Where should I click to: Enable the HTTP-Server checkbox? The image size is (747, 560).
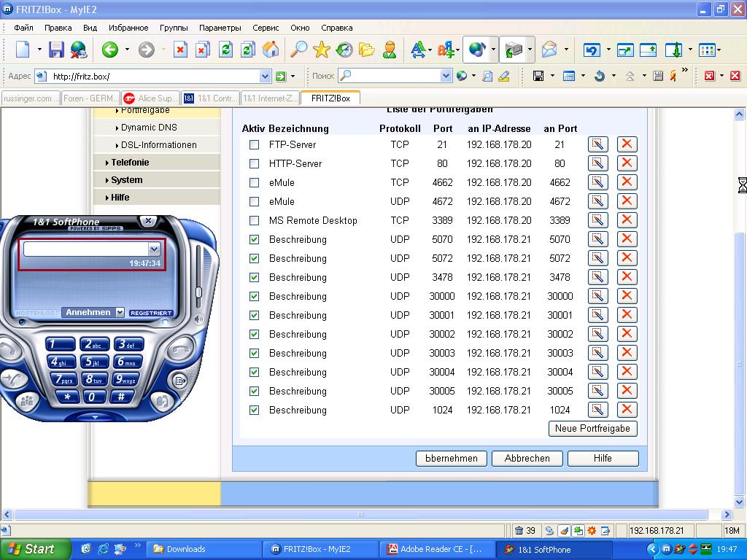tap(255, 164)
